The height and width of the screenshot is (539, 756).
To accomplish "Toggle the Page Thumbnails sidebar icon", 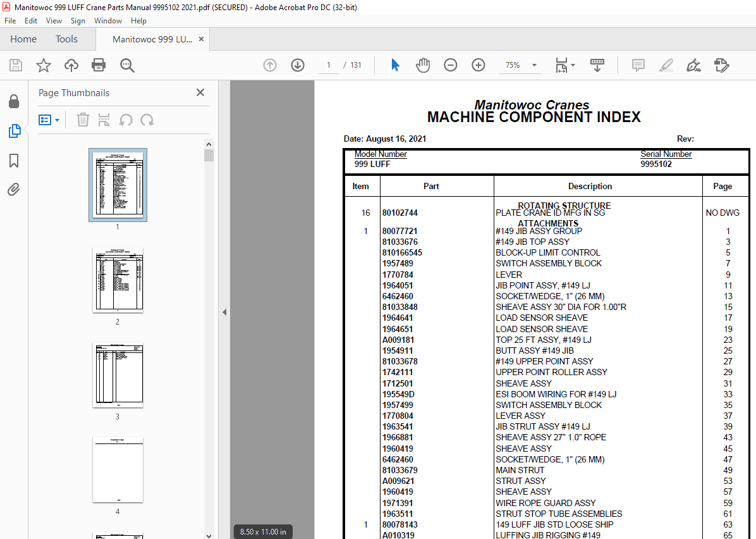I will (14, 131).
